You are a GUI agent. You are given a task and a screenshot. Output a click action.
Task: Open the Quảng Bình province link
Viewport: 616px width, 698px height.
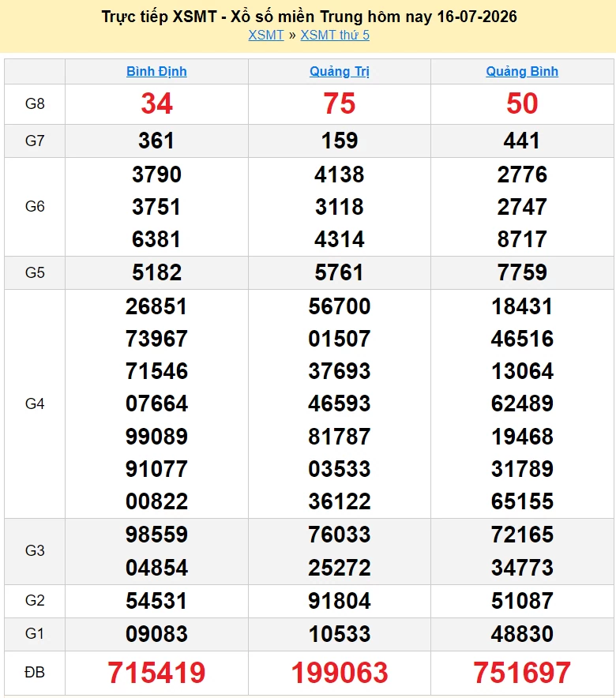[522, 71]
